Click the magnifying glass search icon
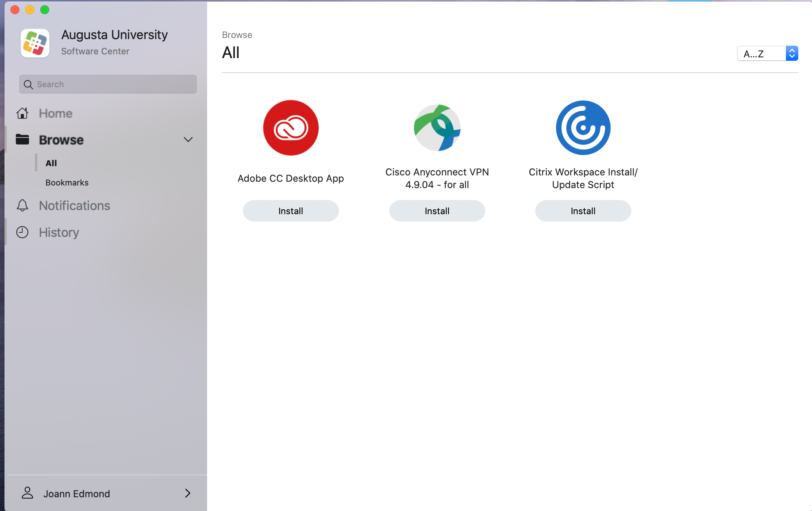 (28, 85)
